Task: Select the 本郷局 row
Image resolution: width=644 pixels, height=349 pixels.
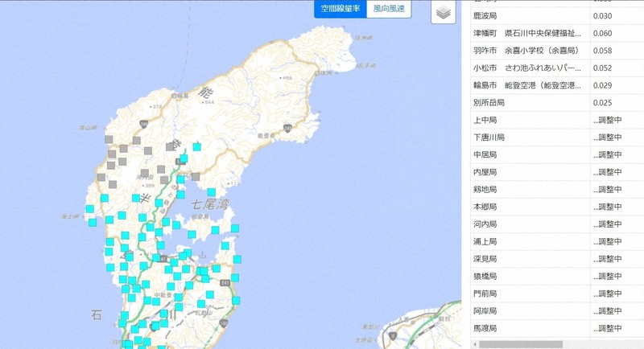Action: (x=557, y=207)
